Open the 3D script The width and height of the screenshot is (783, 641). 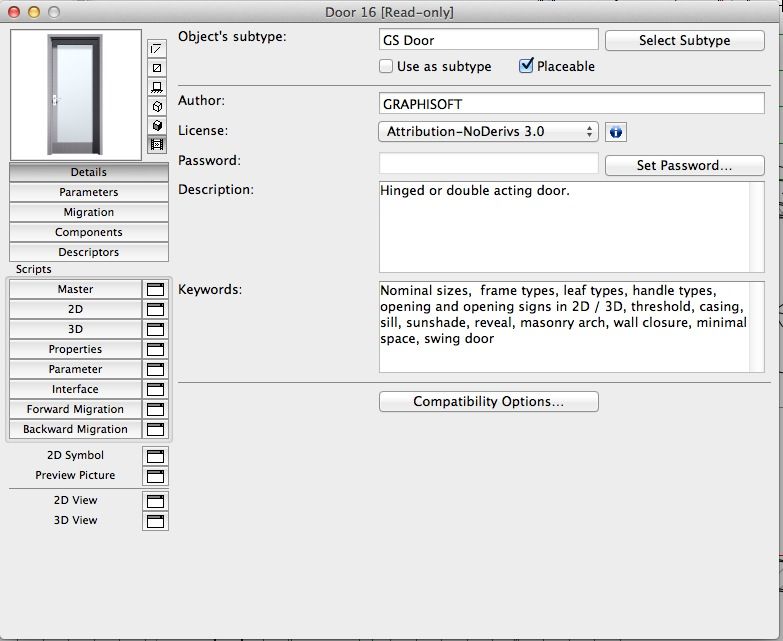pos(75,329)
